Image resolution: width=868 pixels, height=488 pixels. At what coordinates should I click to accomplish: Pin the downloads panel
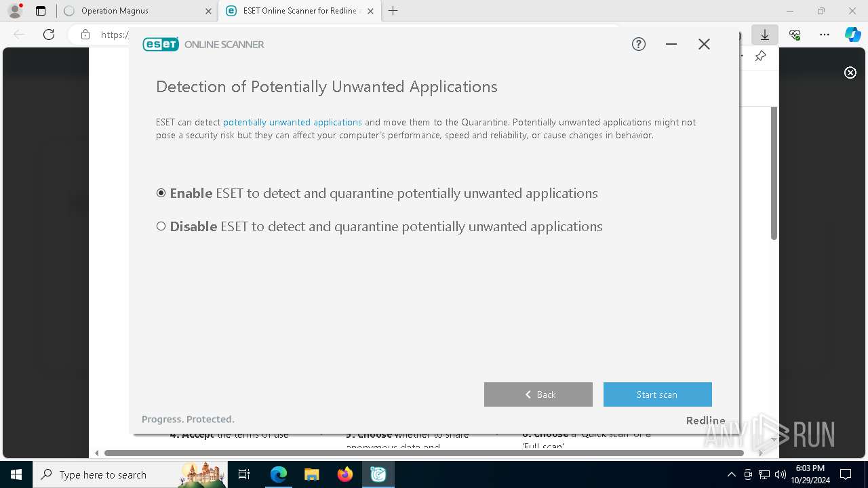click(760, 56)
